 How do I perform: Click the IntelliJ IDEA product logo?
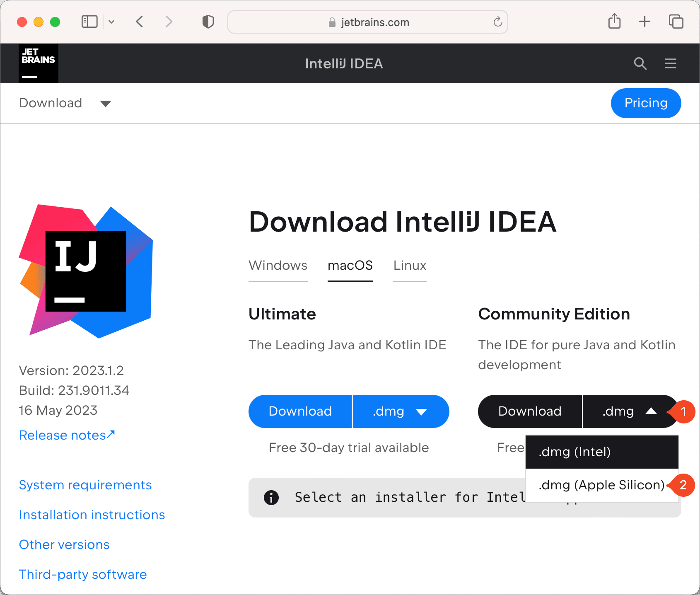85,271
